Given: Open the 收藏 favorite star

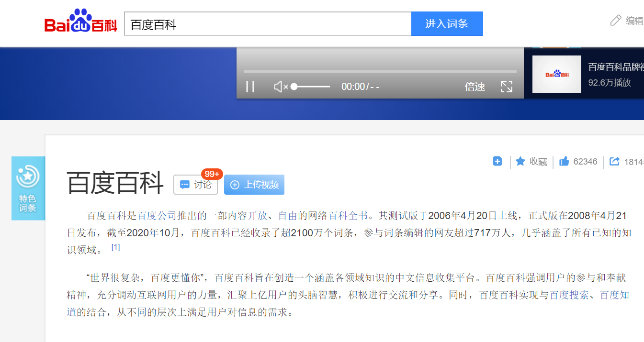Looking at the screenshot, I should [x=531, y=162].
